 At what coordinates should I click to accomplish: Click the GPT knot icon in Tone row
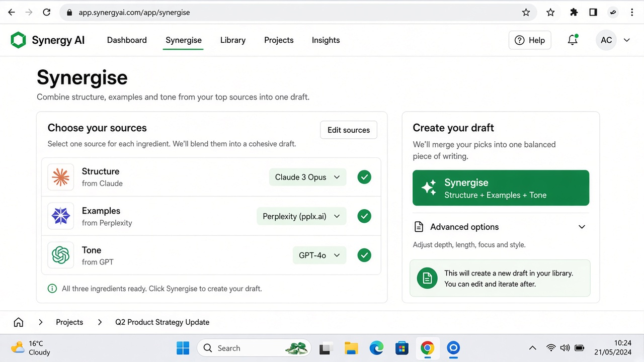coord(60,255)
